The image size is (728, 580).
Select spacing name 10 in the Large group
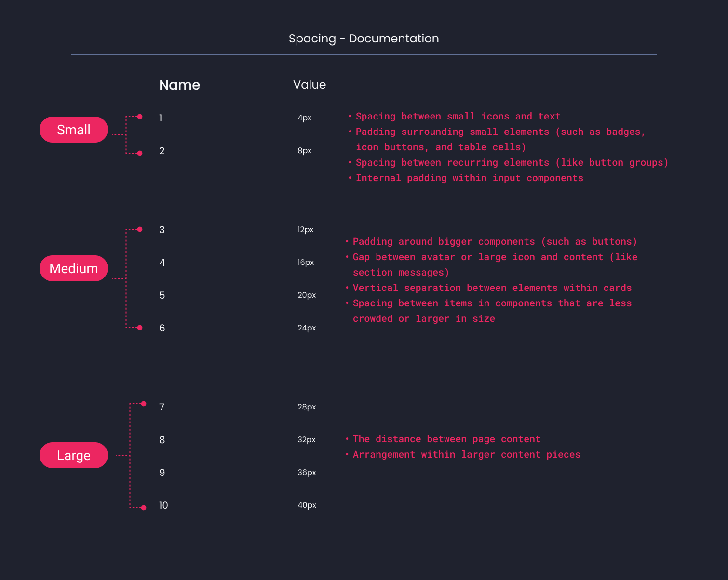[x=163, y=505]
